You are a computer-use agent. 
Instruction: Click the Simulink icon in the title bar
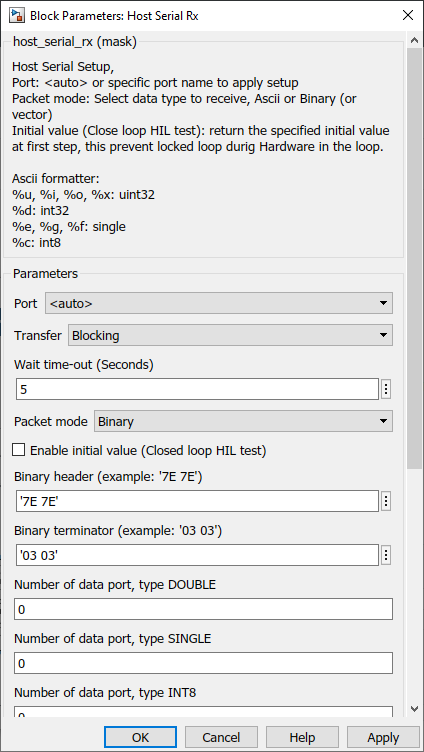point(17,15)
